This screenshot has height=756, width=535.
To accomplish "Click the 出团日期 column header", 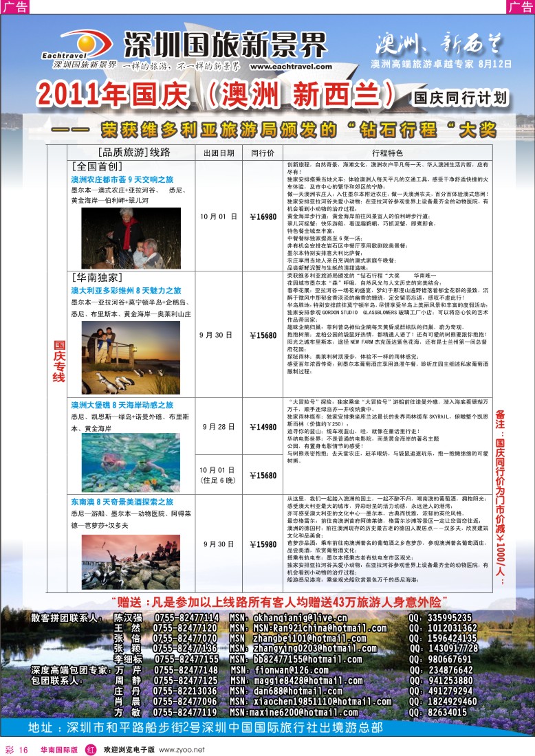I will click(219, 153).
